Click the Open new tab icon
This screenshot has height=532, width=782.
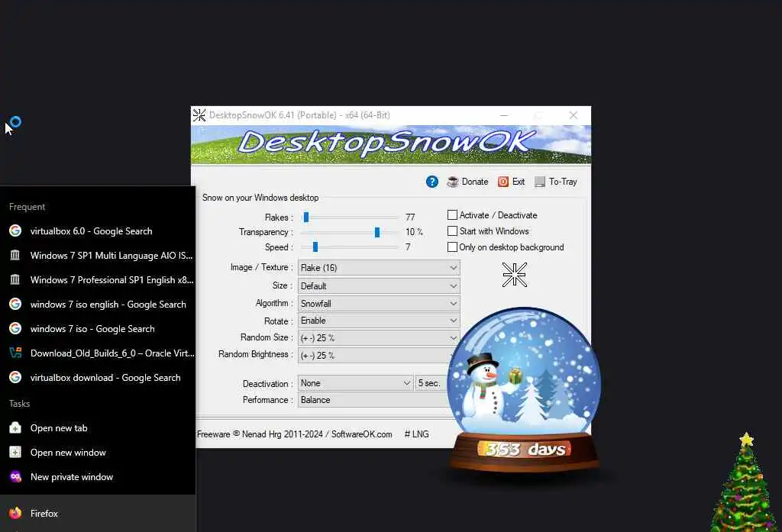[15, 427]
